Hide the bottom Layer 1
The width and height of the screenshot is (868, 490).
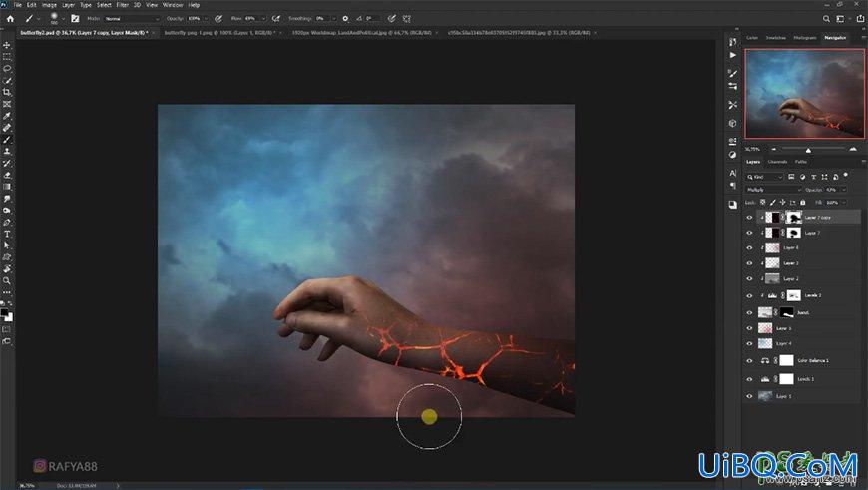[749, 396]
